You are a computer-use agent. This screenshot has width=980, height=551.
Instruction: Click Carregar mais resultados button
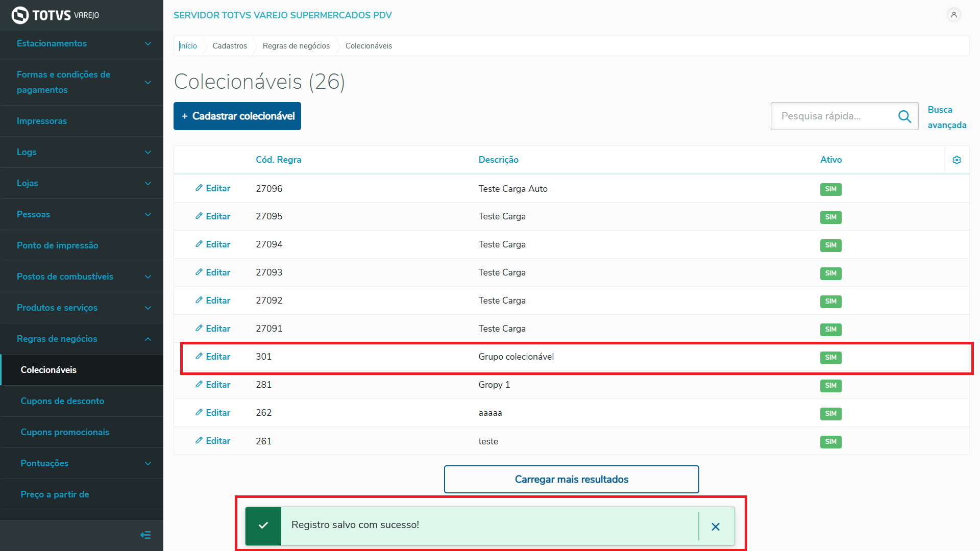[x=571, y=479]
